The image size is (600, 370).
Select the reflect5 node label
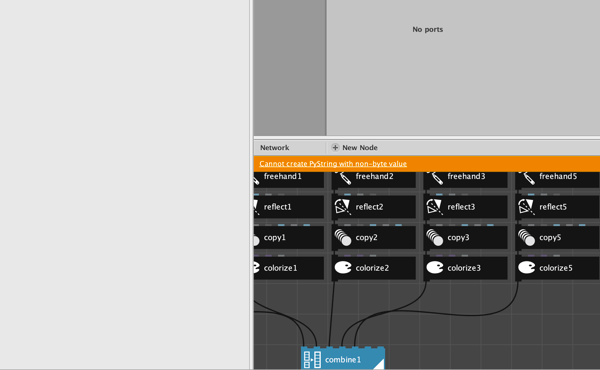(553, 207)
